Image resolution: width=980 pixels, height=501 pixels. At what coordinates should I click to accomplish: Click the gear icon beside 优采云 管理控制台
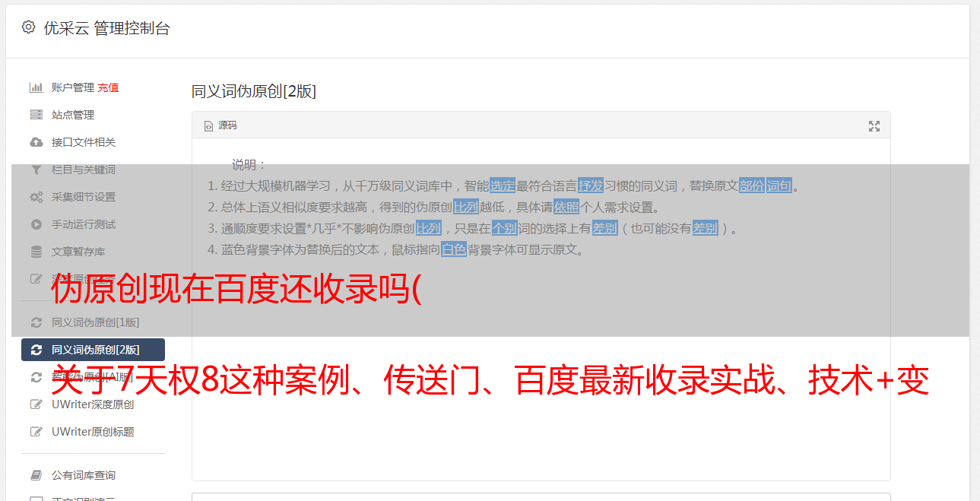click(x=28, y=27)
